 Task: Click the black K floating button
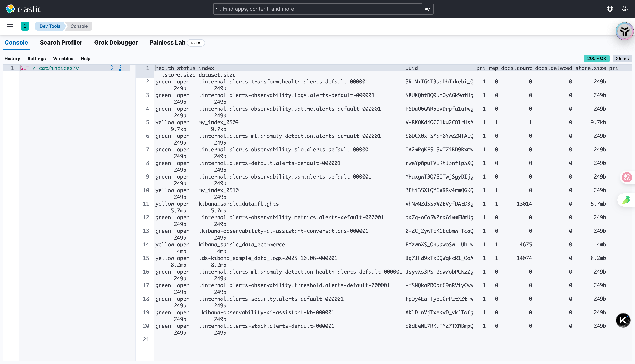[623, 320]
